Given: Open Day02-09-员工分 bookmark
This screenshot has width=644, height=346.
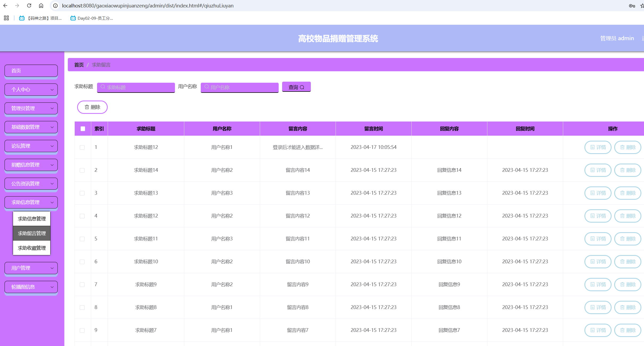Looking at the screenshot, I should point(92,18).
